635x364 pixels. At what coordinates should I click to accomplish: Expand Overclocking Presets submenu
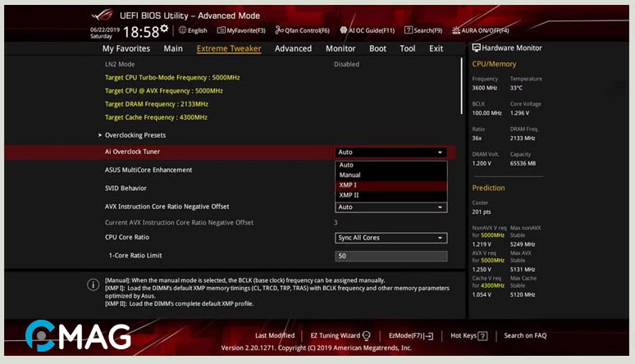135,135
